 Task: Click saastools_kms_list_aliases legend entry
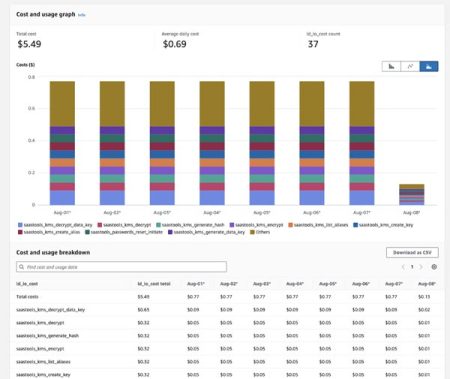pyautogui.click(x=318, y=225)
